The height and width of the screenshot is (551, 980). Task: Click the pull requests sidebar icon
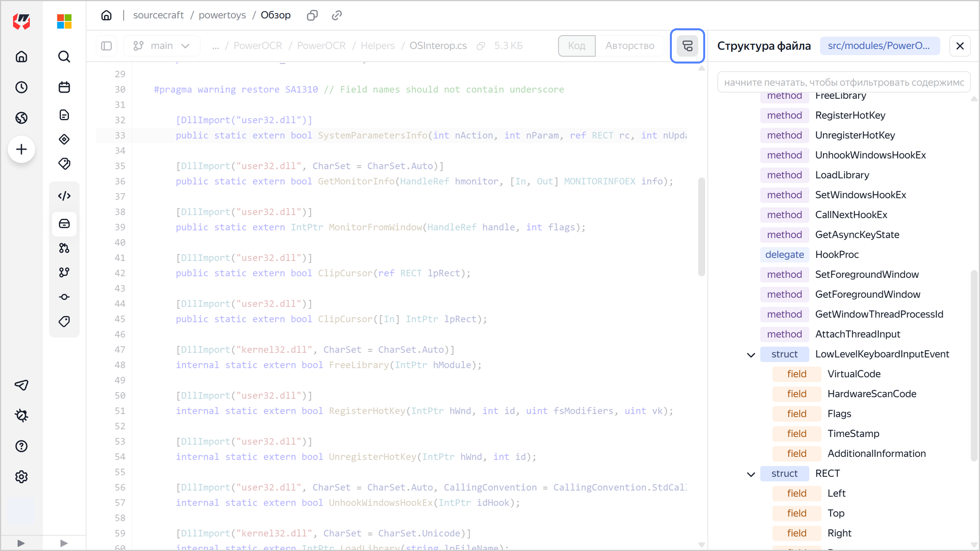click(x=64, y=248)
